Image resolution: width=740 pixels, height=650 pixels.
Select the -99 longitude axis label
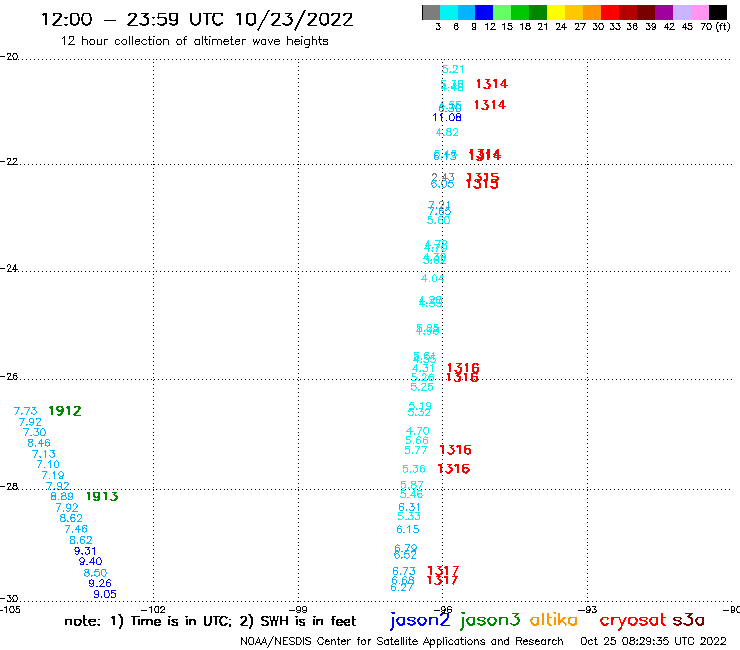tap(298, 609)
